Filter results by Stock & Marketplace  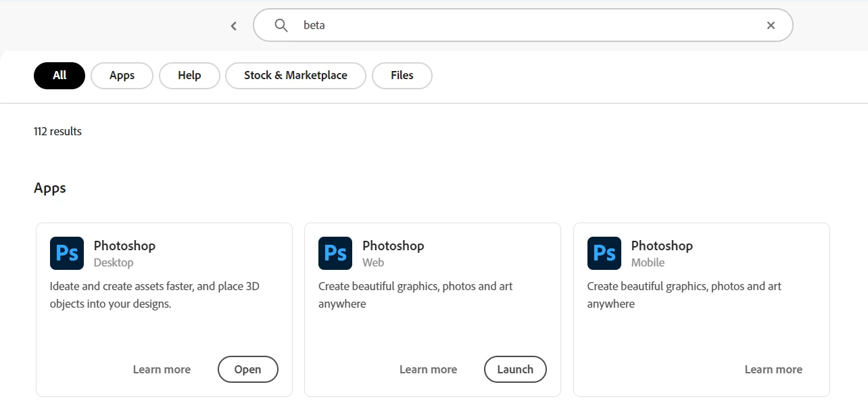point(295,76)
